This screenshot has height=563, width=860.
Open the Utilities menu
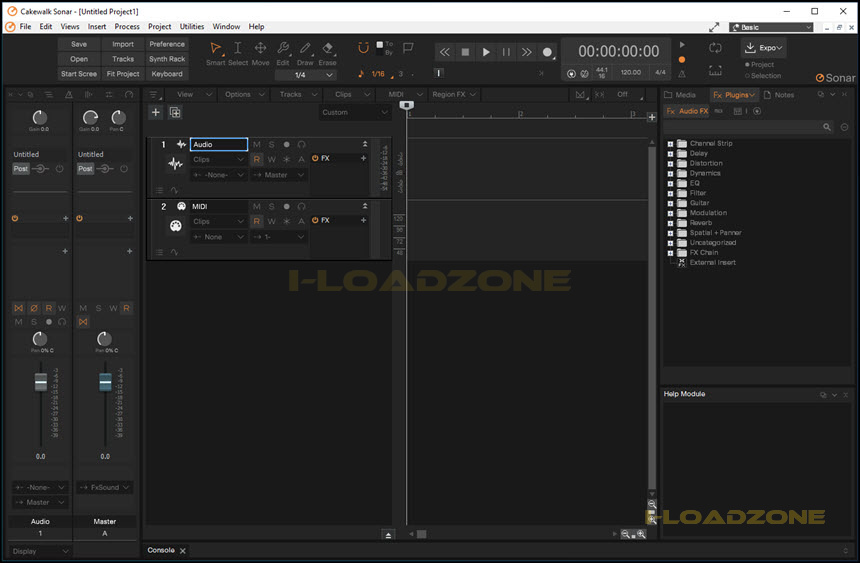pyautogui.click(x=192, y=26)
